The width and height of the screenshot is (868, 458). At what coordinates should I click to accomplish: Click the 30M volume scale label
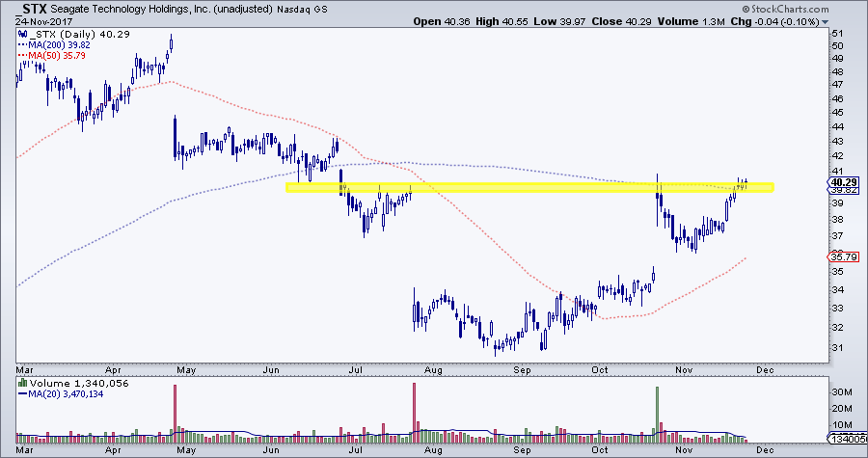point(841,392)
